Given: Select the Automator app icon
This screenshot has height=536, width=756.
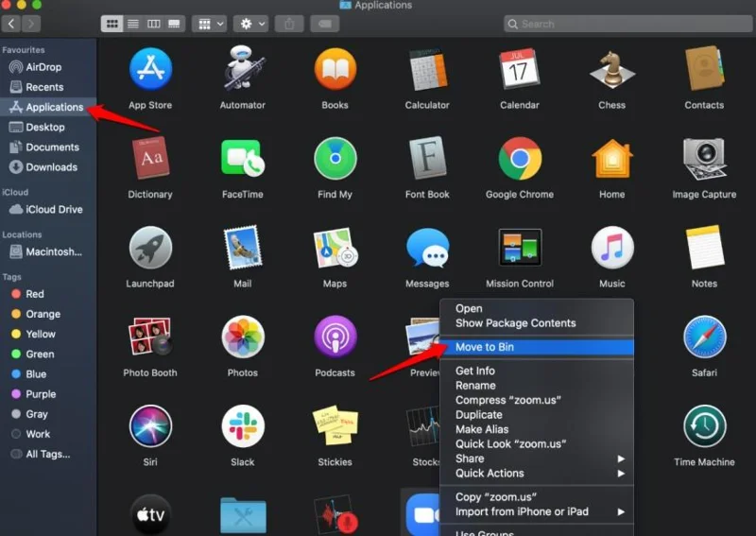Looking at the screenshot, I should (x=243, y=68).
